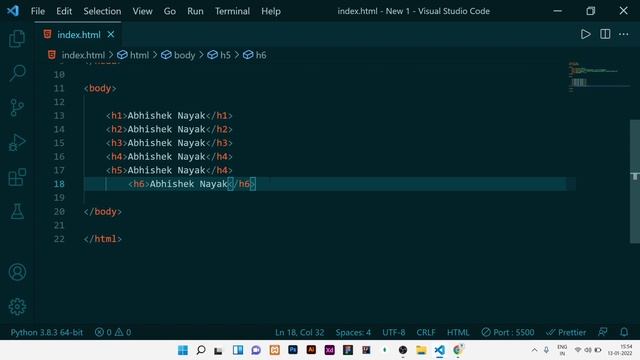Open Windows taskbar search
The height and width of the screenshot is (360, 640).
coord(201,350)
